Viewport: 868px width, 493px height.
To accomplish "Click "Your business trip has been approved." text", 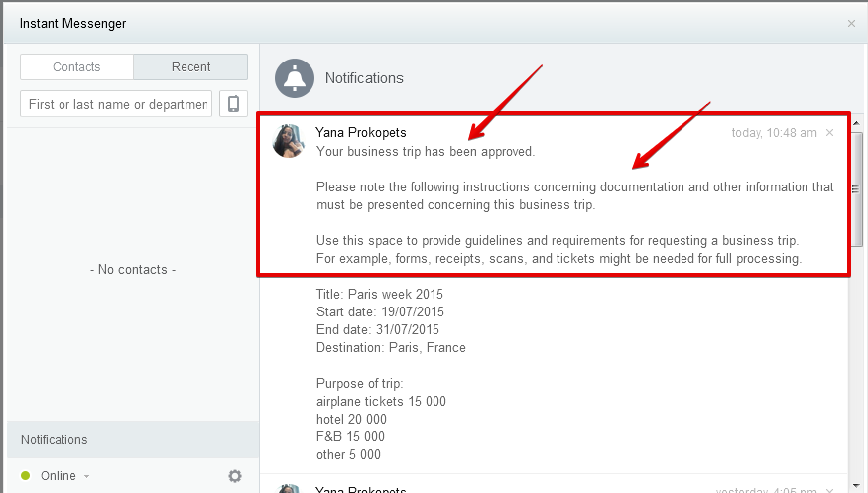I will 426,151.
